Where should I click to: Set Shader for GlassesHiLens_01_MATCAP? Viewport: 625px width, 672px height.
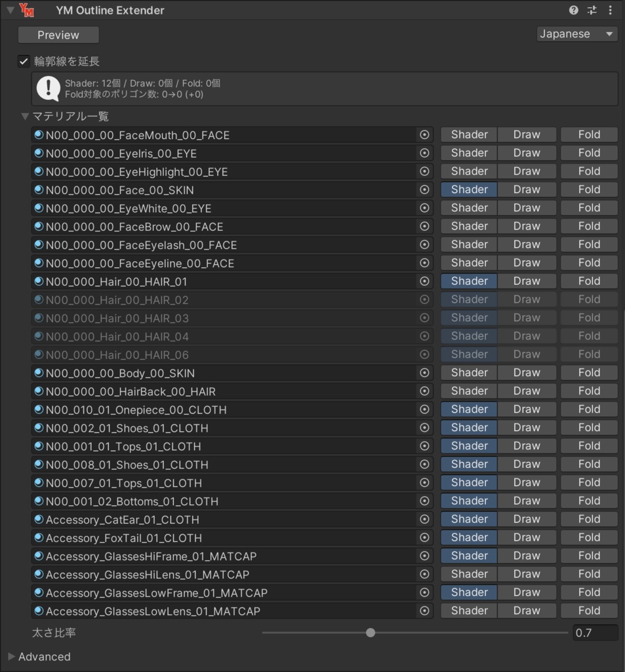point(469,574)
